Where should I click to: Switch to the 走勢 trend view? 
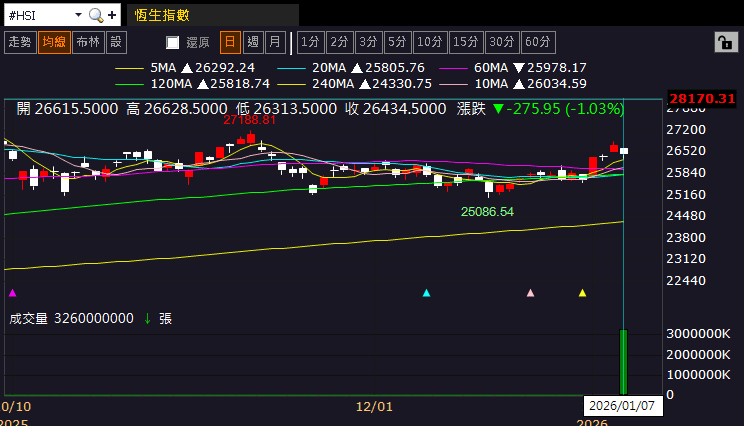[20, 42]
